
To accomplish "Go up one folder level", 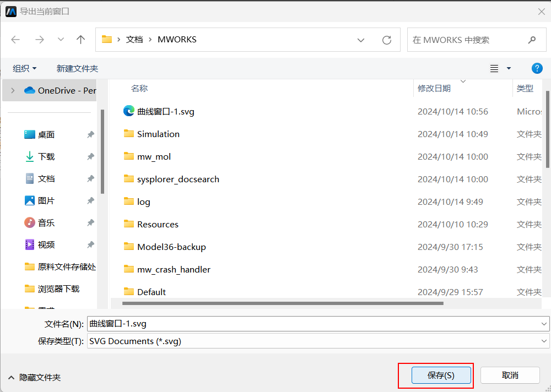I will 81,40.
